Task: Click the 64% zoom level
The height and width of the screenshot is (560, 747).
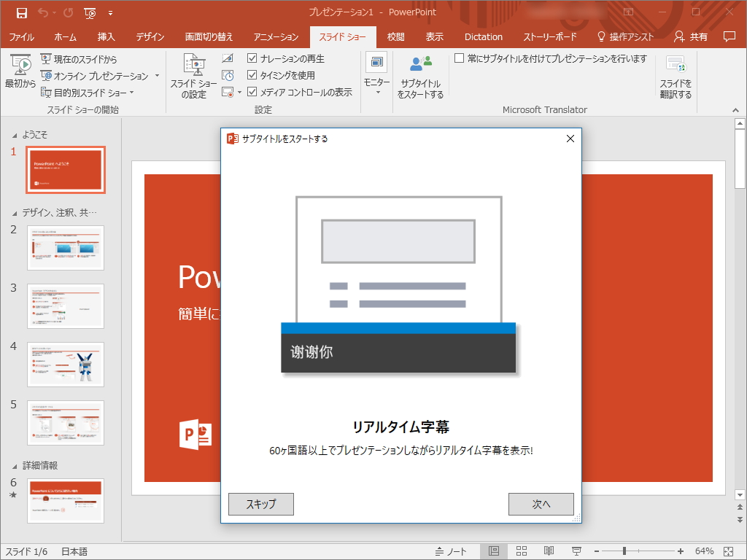Action: click(x=704, y=551)
